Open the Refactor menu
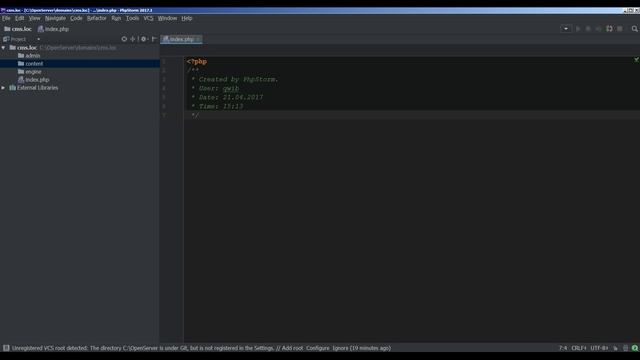This screenshot has width=640, height=360. tap(96, 18)
